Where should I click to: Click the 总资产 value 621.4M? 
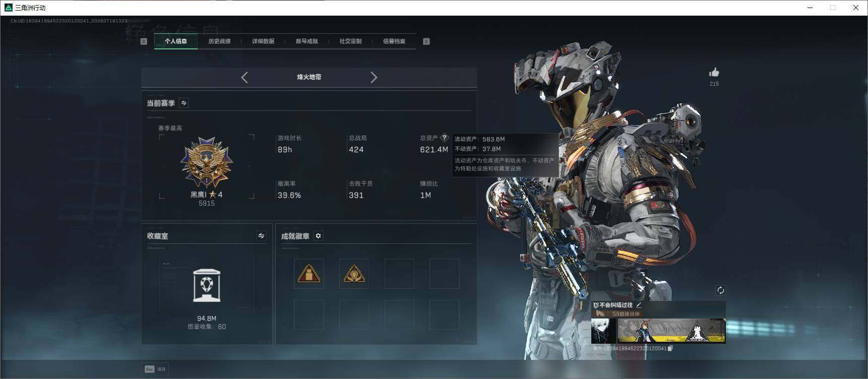coord(434,150)
